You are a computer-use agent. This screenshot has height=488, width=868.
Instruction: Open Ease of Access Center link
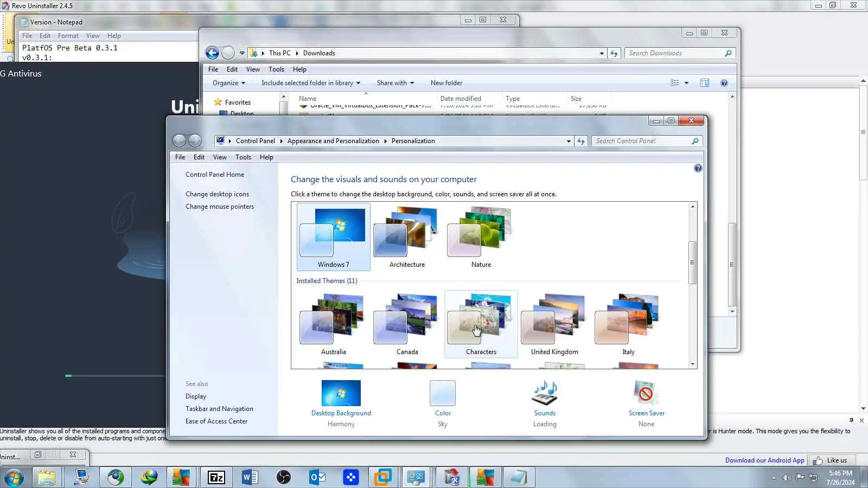click(216, 421)
